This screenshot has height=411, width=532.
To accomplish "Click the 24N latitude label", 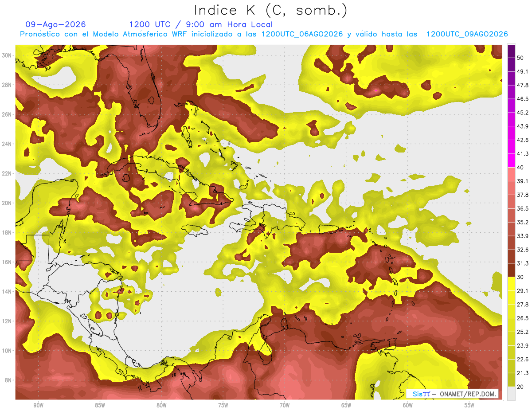I will pyautogui.click(x=7, y=144).
